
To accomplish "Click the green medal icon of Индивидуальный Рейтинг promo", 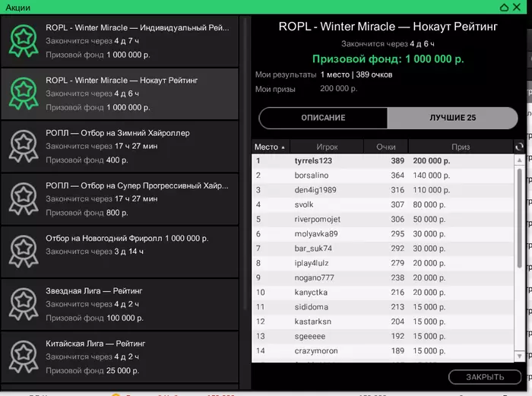I will 24,41.
